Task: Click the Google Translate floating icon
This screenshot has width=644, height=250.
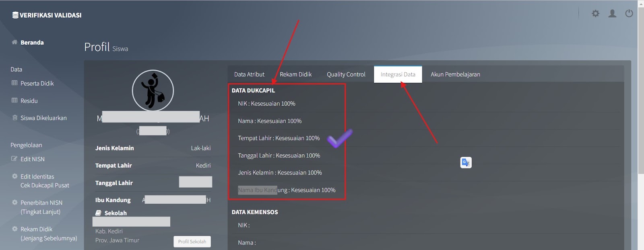Action: click(x=466, y=162)
